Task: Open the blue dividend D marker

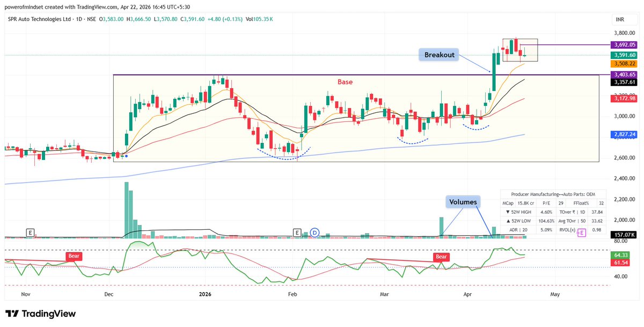Action: coord(314,232)
